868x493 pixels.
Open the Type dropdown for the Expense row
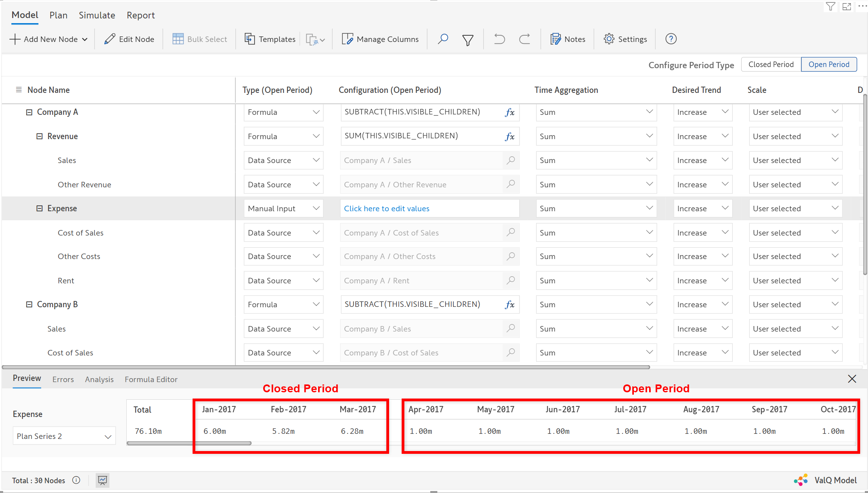coord(283,208)
